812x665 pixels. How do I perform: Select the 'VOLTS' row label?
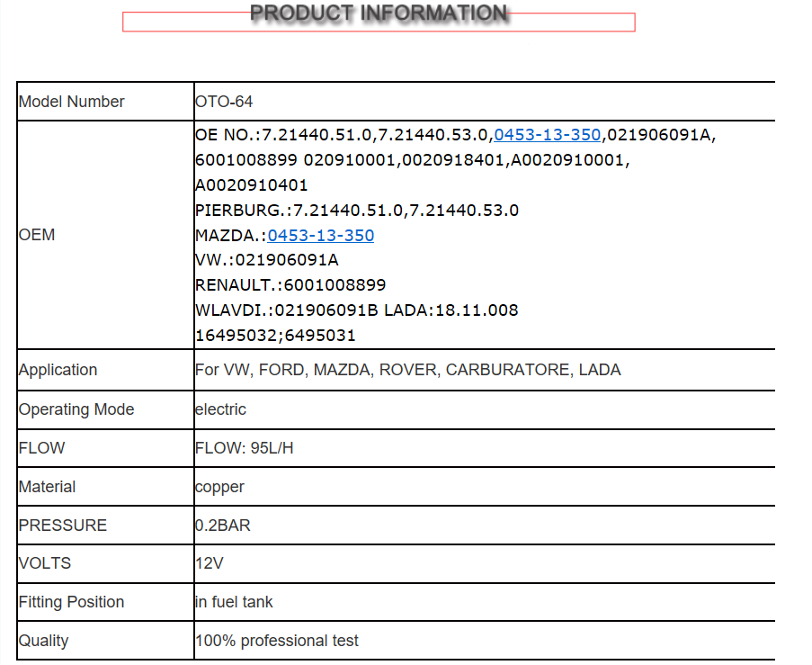pos(45,563)
